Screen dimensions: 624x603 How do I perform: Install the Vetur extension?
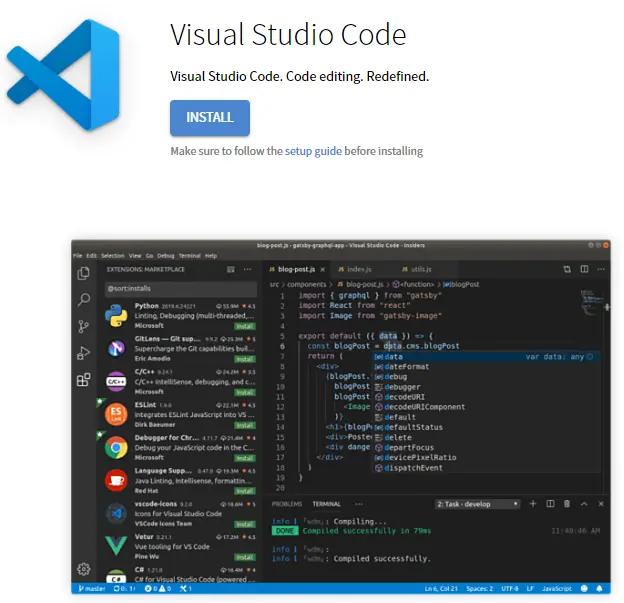(245, 557)
